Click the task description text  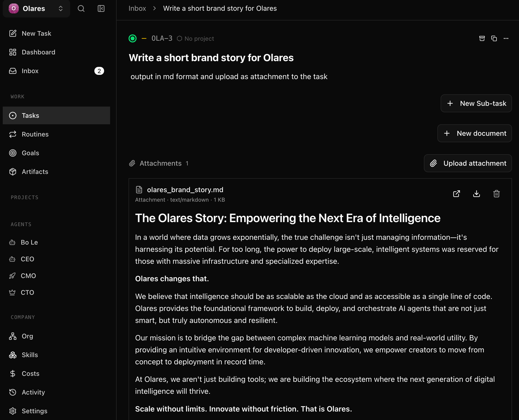pos(229,77)
